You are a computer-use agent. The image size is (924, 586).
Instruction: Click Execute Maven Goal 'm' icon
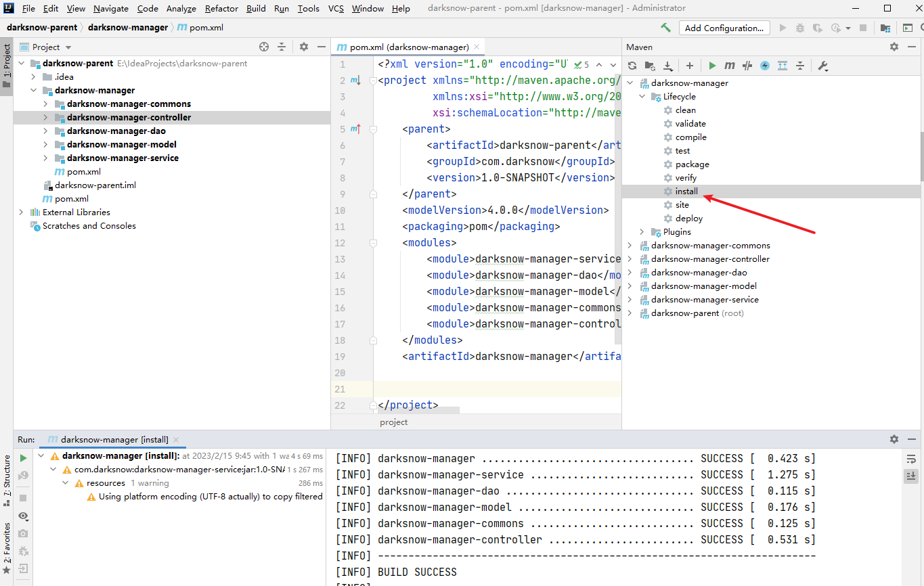click(x=730, y=66)
